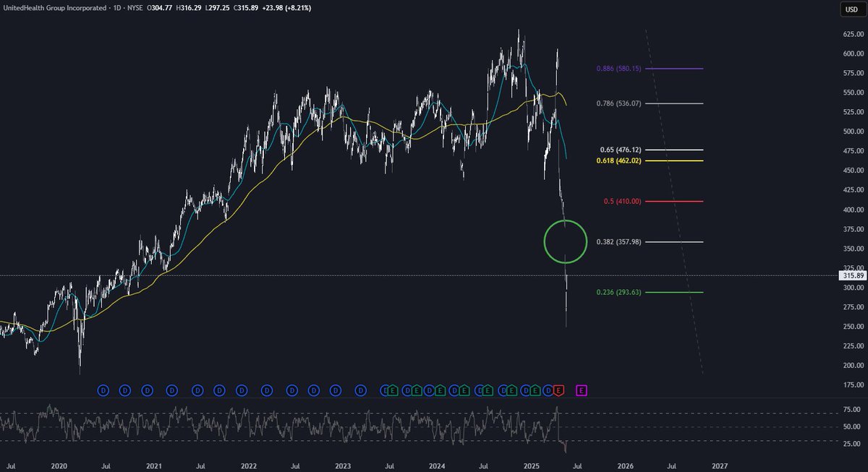The image size is (868, 472).
Task: Select the green circle drawing on the chart
Action: (566, 241)
